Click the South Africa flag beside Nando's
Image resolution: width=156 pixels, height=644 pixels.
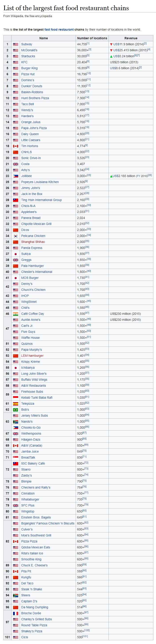point(16,421)
